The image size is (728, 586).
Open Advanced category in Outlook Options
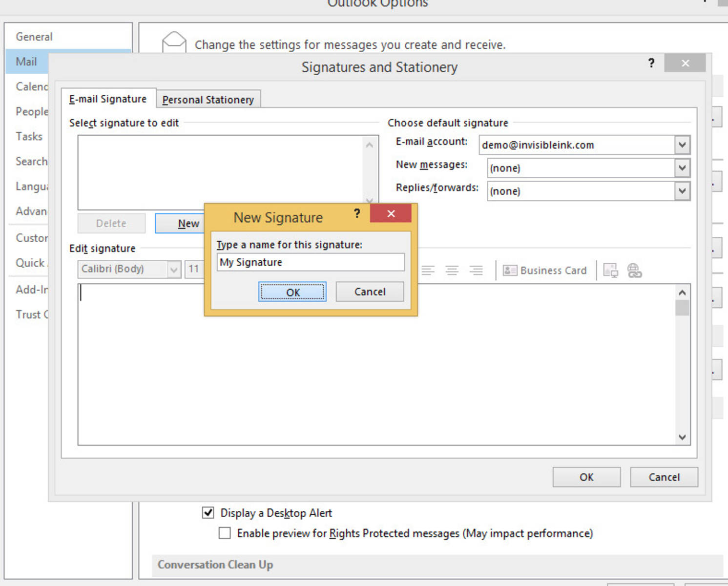click(x=31, y=211)
